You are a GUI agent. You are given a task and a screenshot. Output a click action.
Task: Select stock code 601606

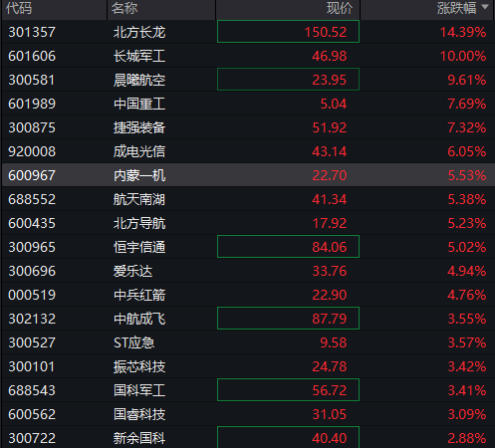[32, 56]
